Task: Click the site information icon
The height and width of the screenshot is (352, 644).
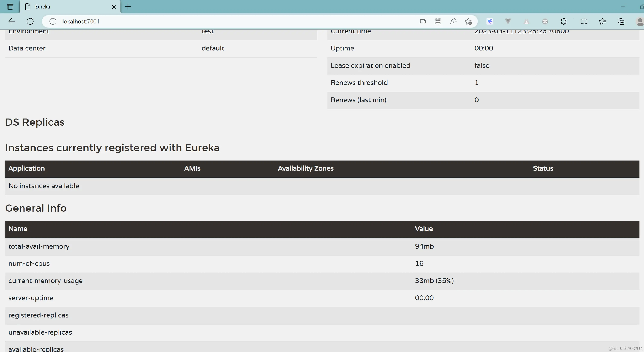Action: pos(53,22)
